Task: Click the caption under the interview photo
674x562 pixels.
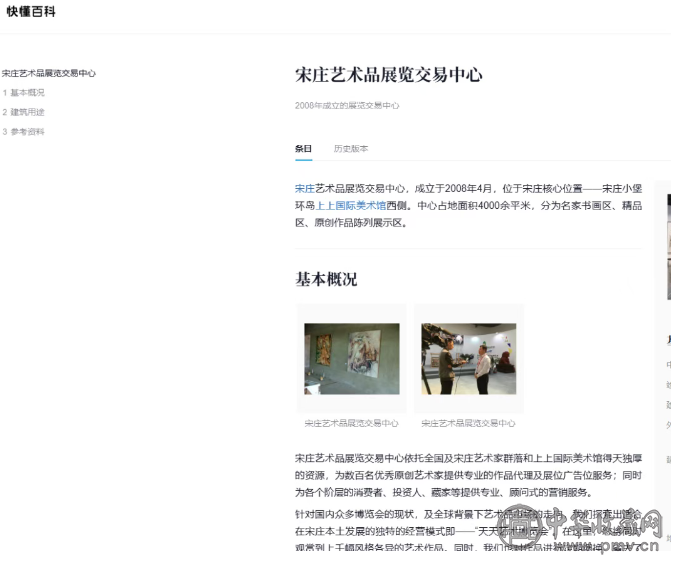Action: 468,423
